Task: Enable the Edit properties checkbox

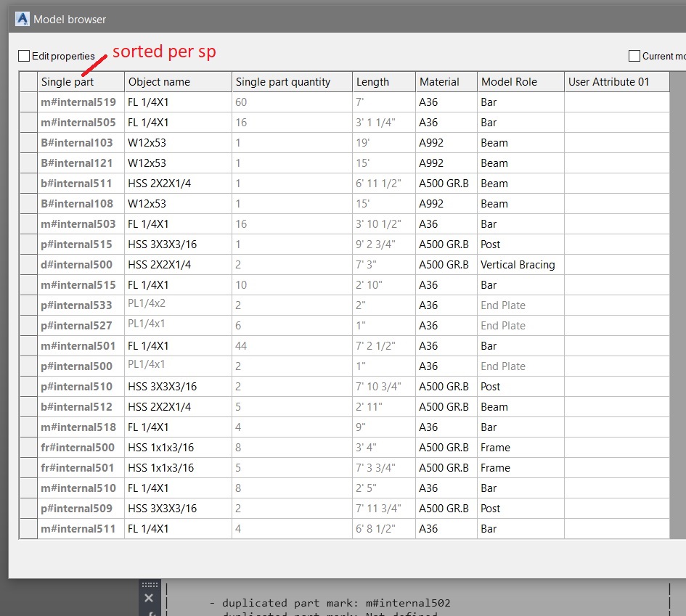Action: pyautogui.click(x=24, y=55)
